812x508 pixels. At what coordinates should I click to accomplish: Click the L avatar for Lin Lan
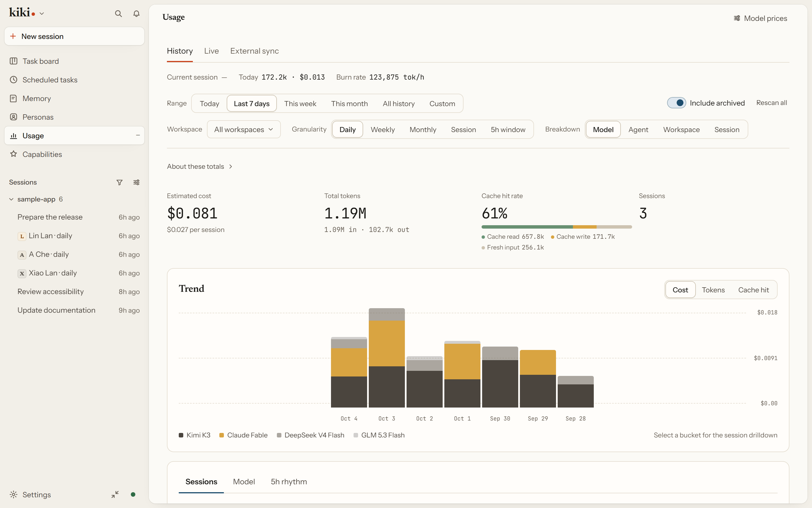coord(22,236)
